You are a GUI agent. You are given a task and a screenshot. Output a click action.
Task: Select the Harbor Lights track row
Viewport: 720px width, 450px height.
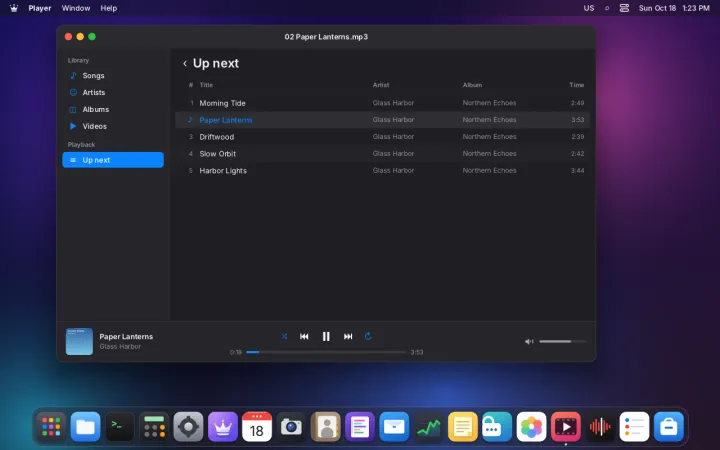[x=382, y=171]
